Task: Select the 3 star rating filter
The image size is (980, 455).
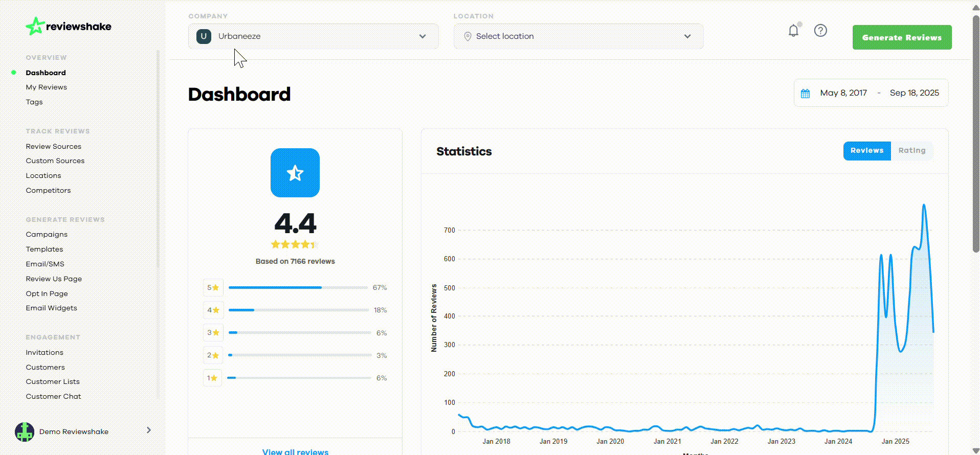Action: (x=213, y=332)
